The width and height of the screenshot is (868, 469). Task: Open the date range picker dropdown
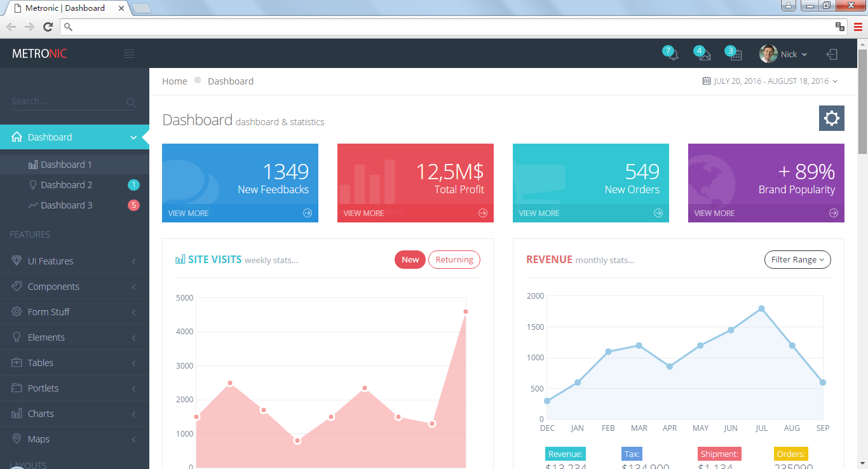point(770,81)
